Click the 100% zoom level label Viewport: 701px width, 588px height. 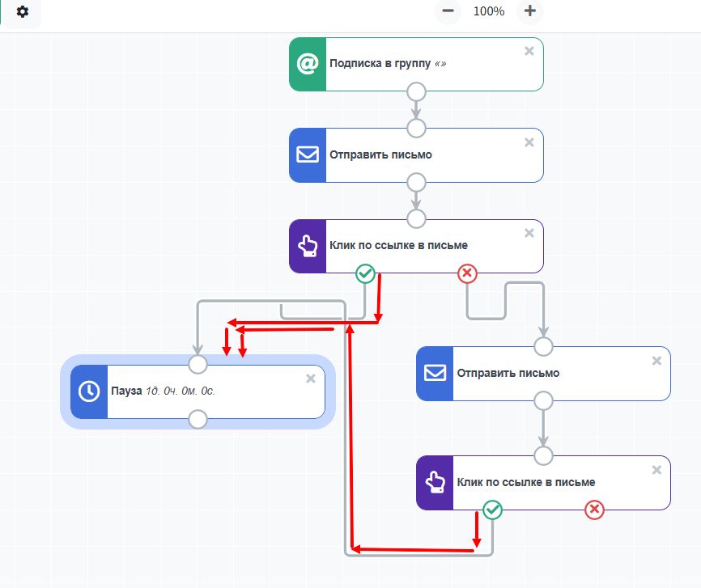(x=489, y=11)
